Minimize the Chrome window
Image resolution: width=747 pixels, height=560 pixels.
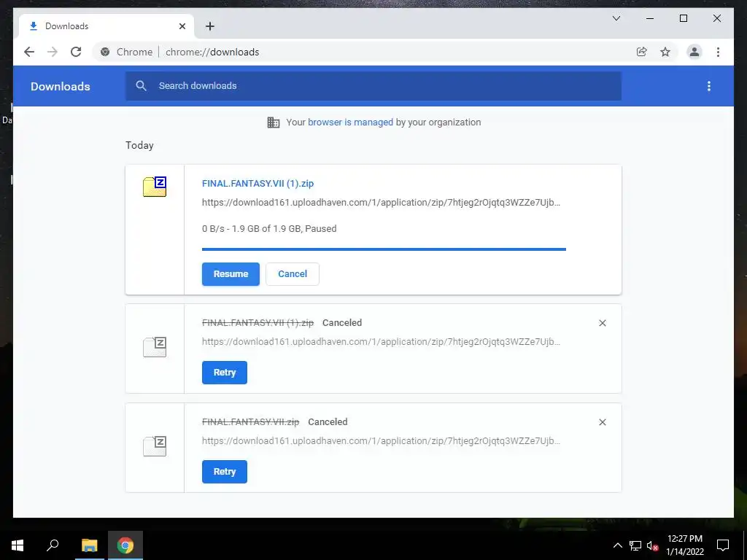click(650, 18)
